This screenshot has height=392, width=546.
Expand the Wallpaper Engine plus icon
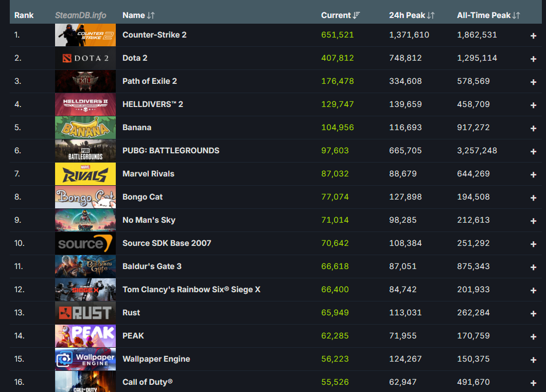pyautogui.click(x=533, y=360)
